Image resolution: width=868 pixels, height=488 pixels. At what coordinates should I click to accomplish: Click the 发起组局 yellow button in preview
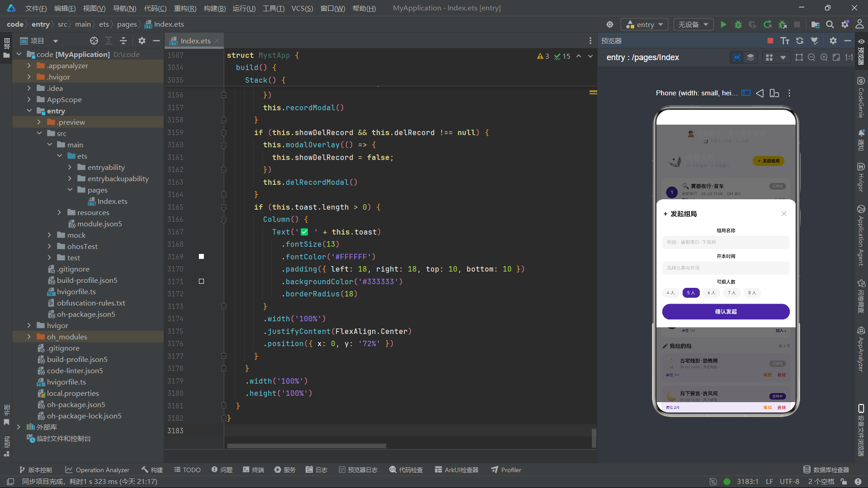[x=769, y=161]
